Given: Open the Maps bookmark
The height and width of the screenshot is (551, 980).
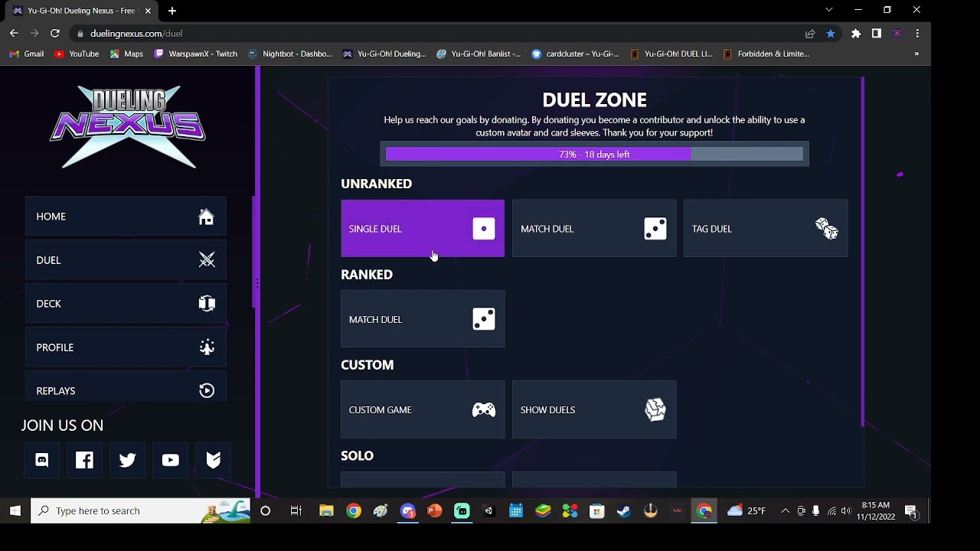Looking at the screenshot, I should pyautogui.click(x=126, y=54).
